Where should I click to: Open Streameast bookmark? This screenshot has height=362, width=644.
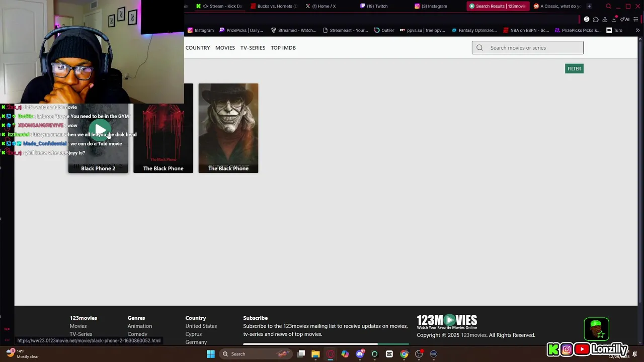tap(346, 30)
